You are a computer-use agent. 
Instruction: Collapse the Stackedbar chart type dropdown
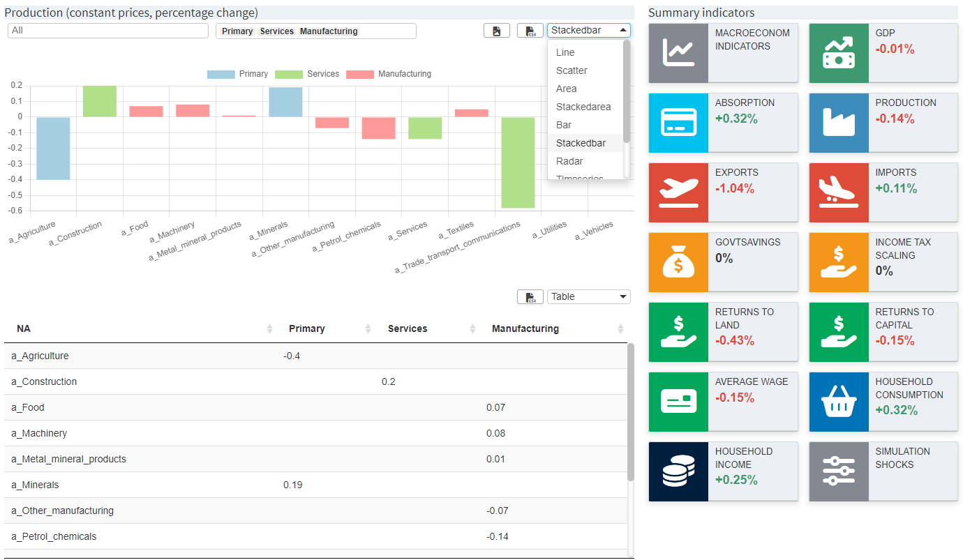pyautogui.click(x=588, y=30)
